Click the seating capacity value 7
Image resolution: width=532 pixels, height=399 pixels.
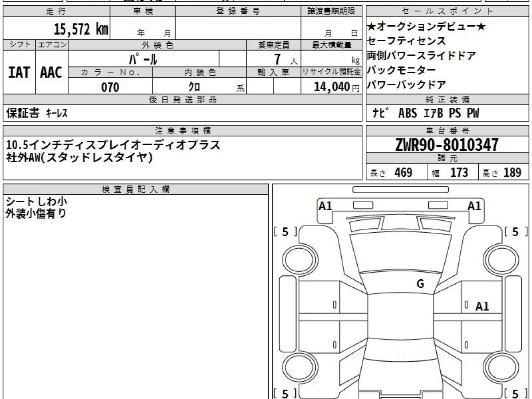[278, 59]
